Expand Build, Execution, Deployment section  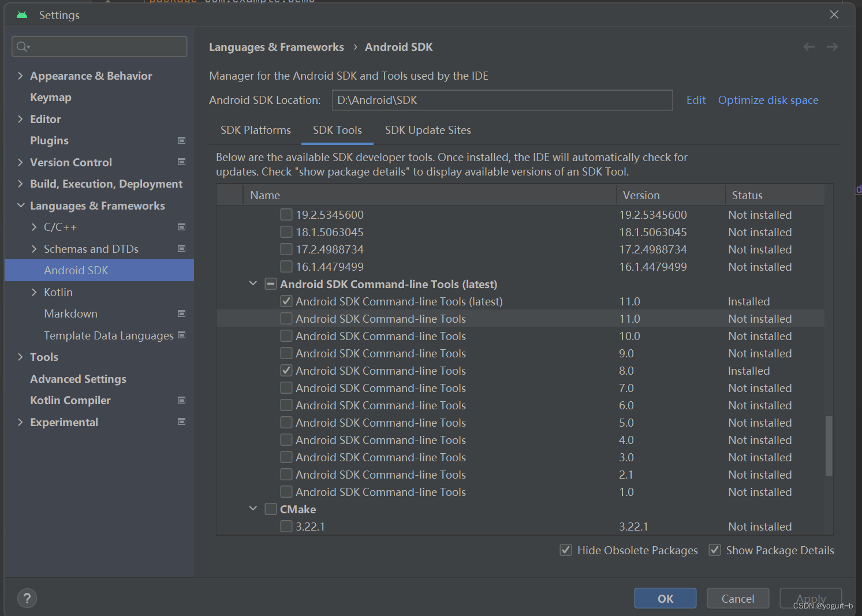20,184
